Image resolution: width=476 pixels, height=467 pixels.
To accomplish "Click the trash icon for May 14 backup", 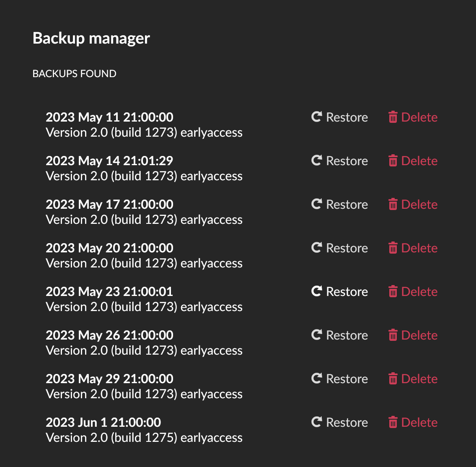I will pos(393,161).
